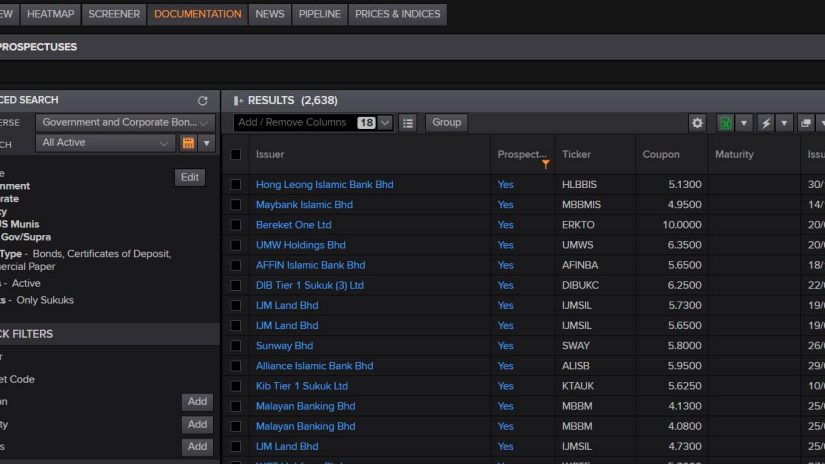
Task: Tick the Bereket One Ltd checkbox
Action: click(x=236, y=225)
